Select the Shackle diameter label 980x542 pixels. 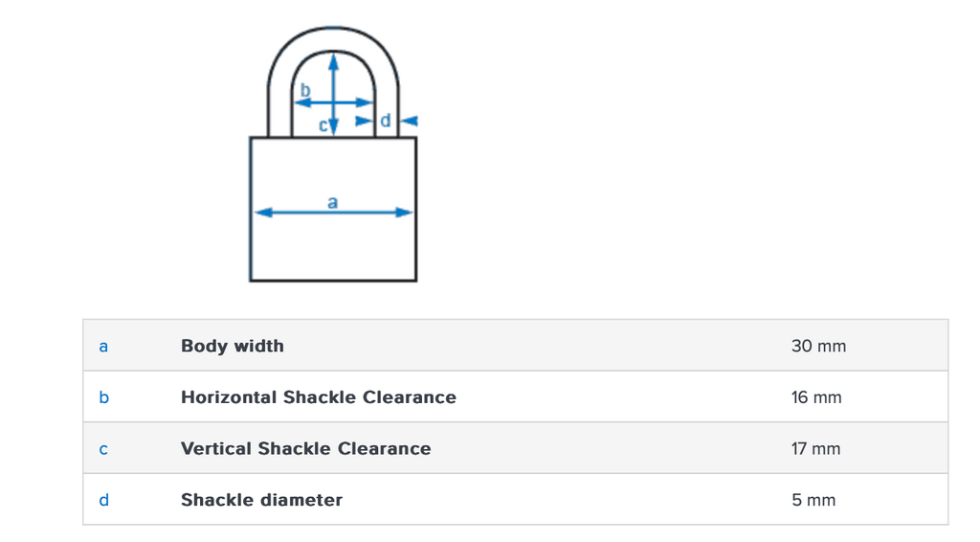[x=261, y=500]
